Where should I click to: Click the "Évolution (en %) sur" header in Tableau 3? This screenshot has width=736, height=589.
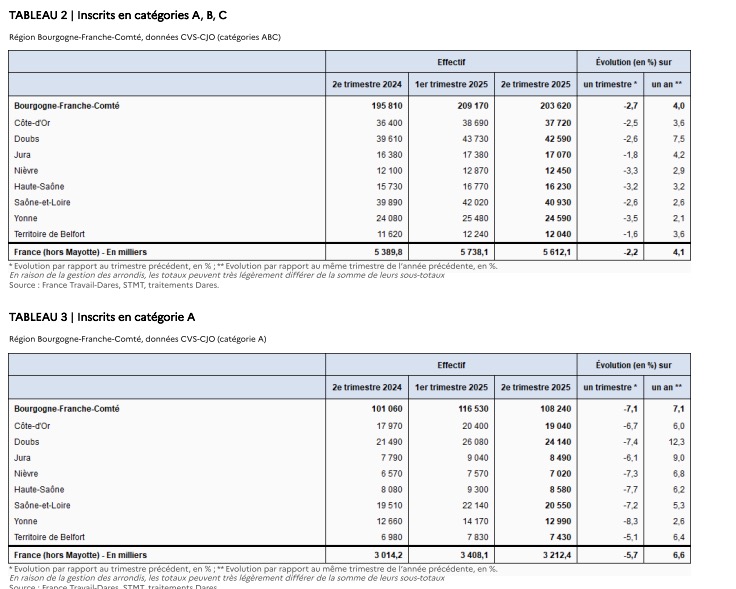634,365
